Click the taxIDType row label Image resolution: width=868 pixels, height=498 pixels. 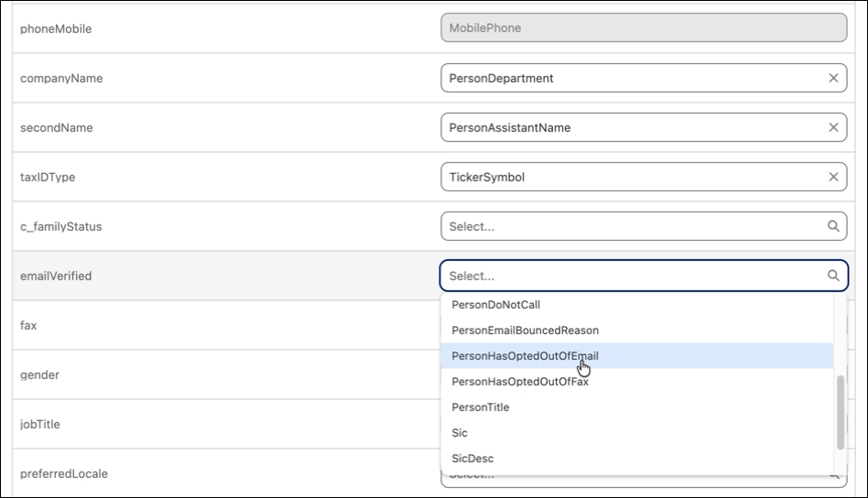tap(48, 177)
